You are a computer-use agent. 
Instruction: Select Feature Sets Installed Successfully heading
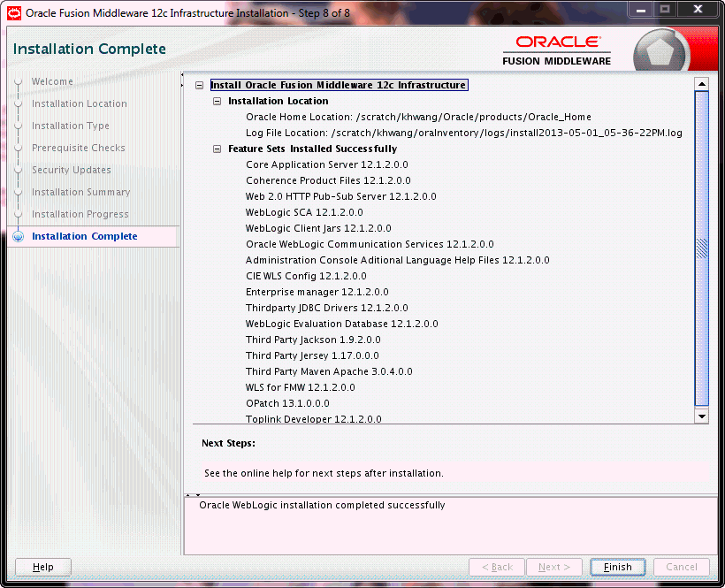pyautogui.click(x=313, y=149)
